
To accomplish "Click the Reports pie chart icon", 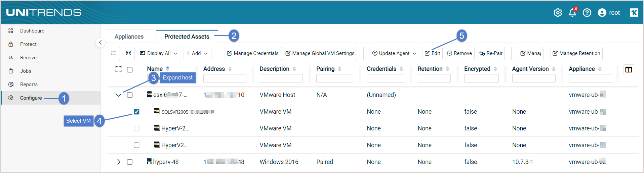I will 11,84.
